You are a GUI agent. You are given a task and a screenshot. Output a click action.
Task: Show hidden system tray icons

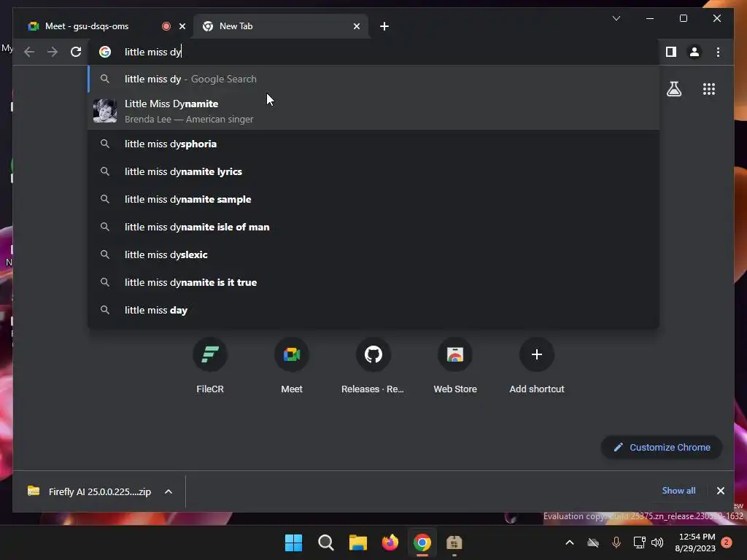pyautogui.click(x=569, y=542)
